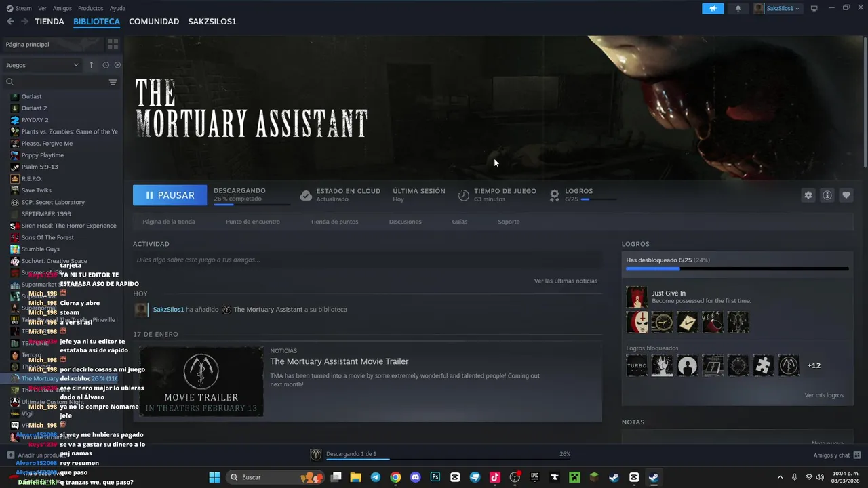Screen dimensions: 868x488
Task: Go to the COMUNIDAD tab
Action: (154, 22)
